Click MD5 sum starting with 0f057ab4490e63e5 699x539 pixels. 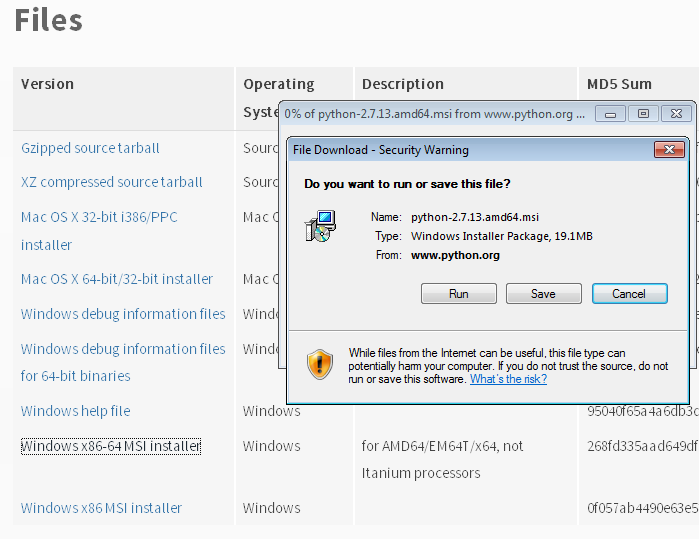pos(642,508)
